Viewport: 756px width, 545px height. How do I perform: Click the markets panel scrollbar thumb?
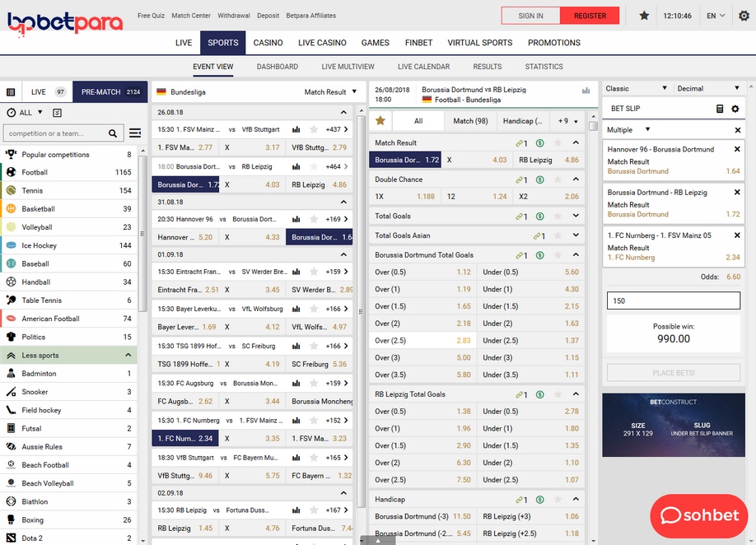tap(594, 126)
